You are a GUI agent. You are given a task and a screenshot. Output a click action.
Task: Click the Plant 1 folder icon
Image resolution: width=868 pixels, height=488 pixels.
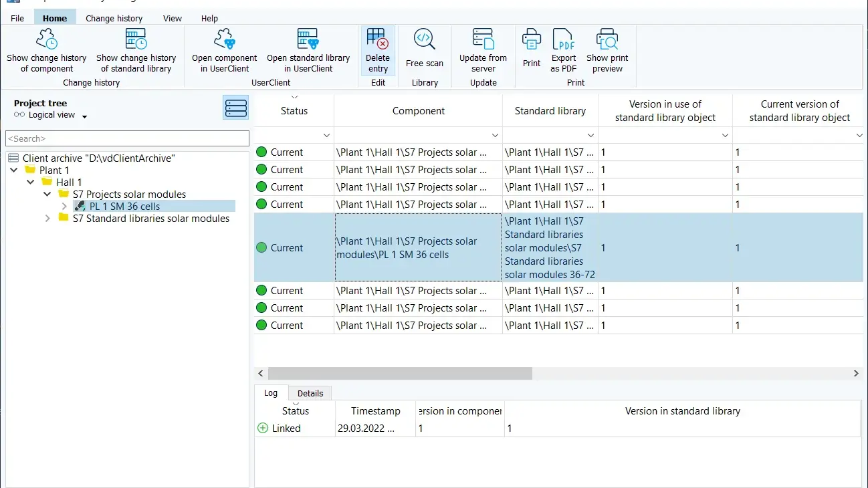[30, 170]
